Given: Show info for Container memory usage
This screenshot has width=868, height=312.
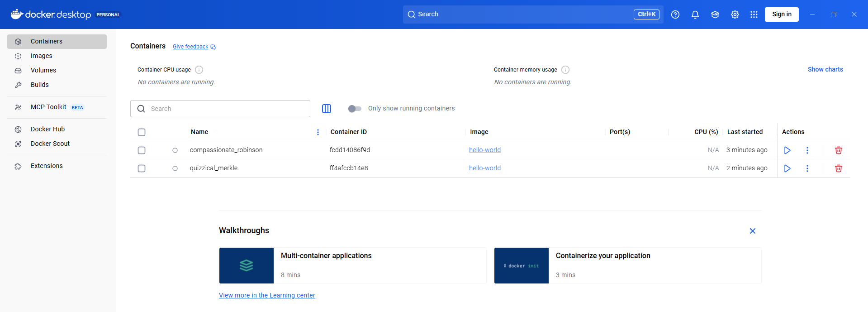Looking at the screenshot, I should 565,70.
